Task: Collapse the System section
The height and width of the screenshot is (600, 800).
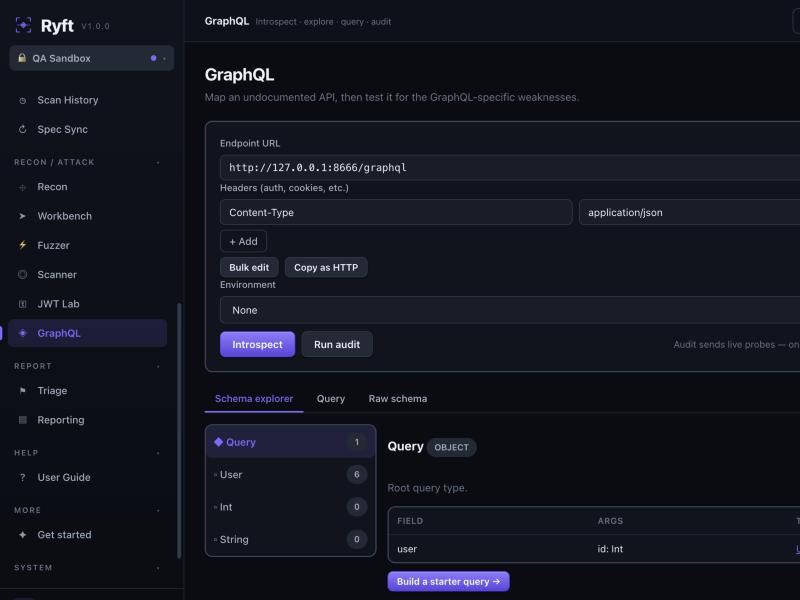Action: [x=158, y=568]
